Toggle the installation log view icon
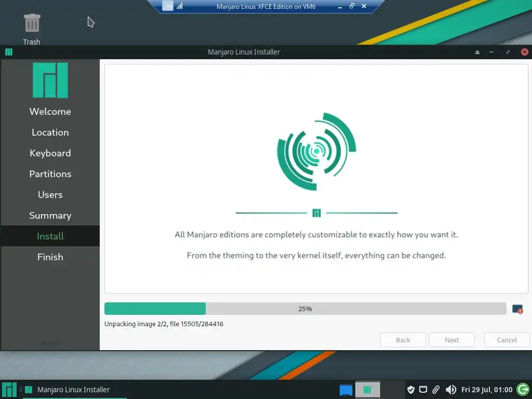 click(517, 309)
